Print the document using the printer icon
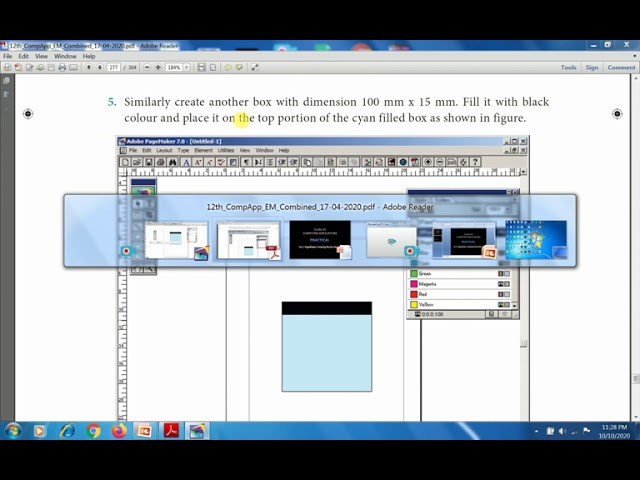Screen dimensions: 640x480 pos(62,67)
